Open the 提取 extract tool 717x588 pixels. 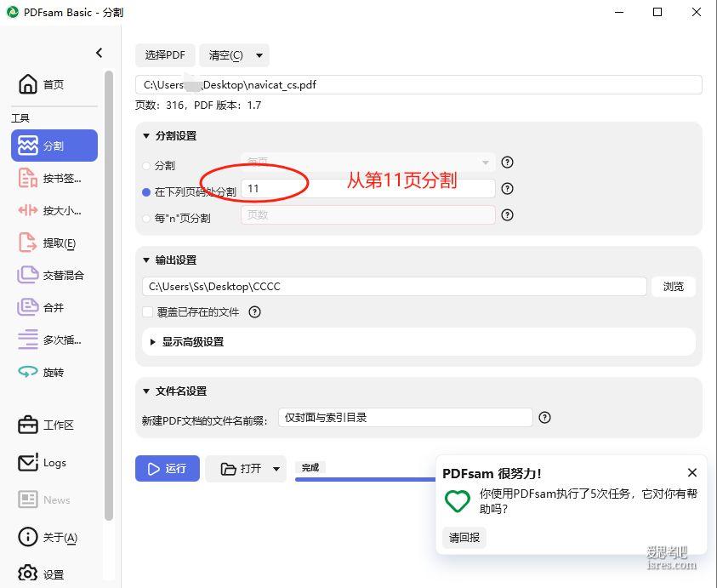[54, 243]
